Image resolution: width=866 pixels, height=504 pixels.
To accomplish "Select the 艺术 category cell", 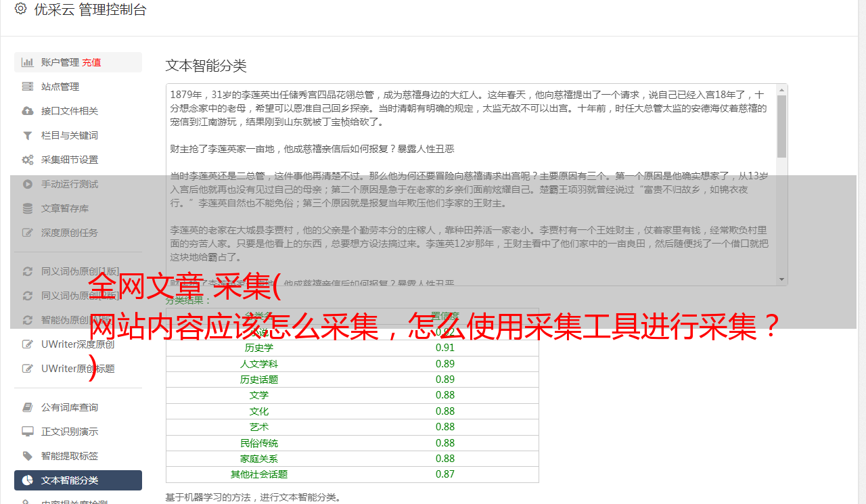I will (x=259, y=427).
